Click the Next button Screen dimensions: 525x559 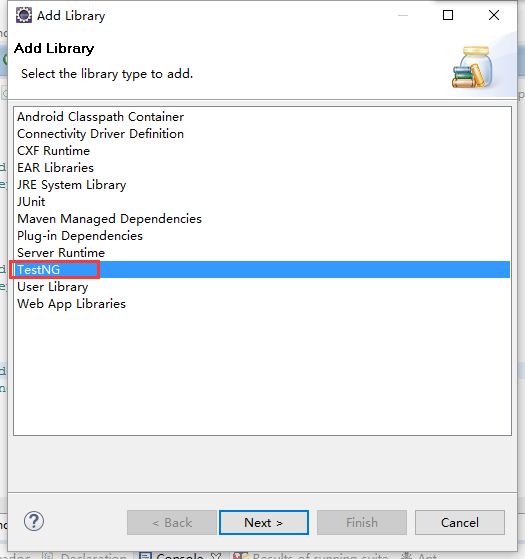264,523
